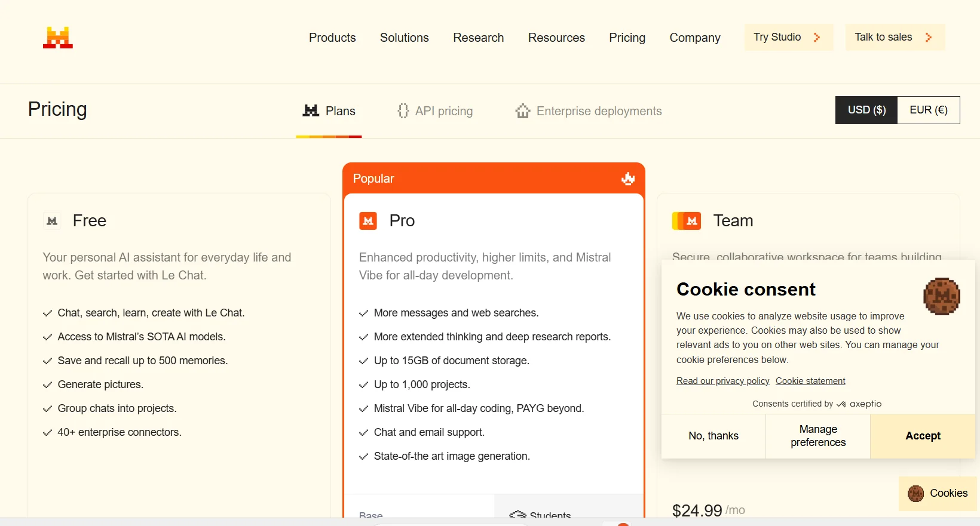The height and width of the screenshot is (526, 980).
Task: Open the floating Cookies widget
Action: (938, 493)
